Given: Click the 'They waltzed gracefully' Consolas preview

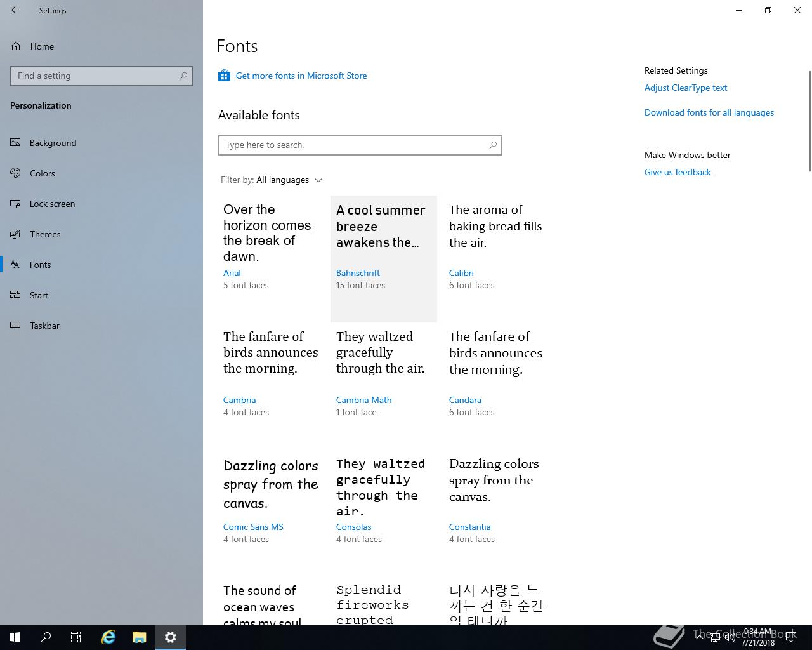Looking at the screenshot, I should click(381, 487).
